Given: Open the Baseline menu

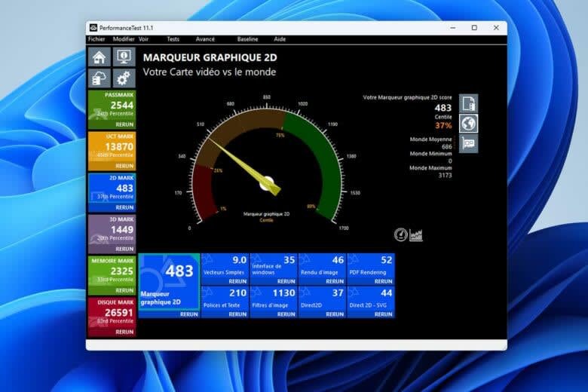Looking at the screenshot, I should pos(247,39).
